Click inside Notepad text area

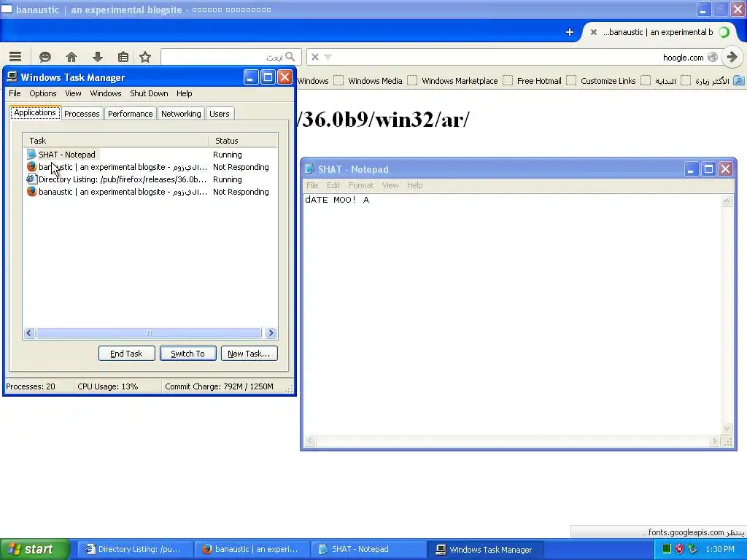tap(513, 314)
